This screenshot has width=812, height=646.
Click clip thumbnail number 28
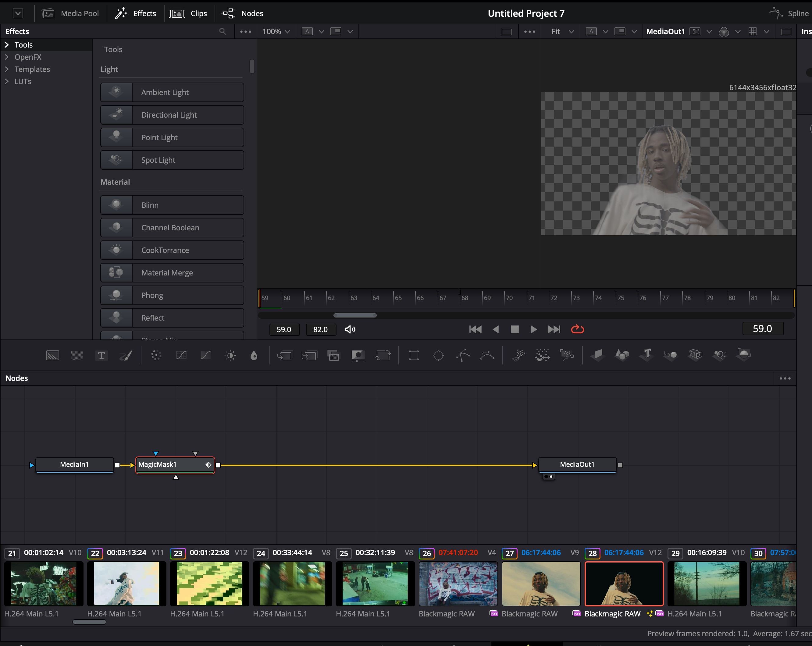[622, 583]
